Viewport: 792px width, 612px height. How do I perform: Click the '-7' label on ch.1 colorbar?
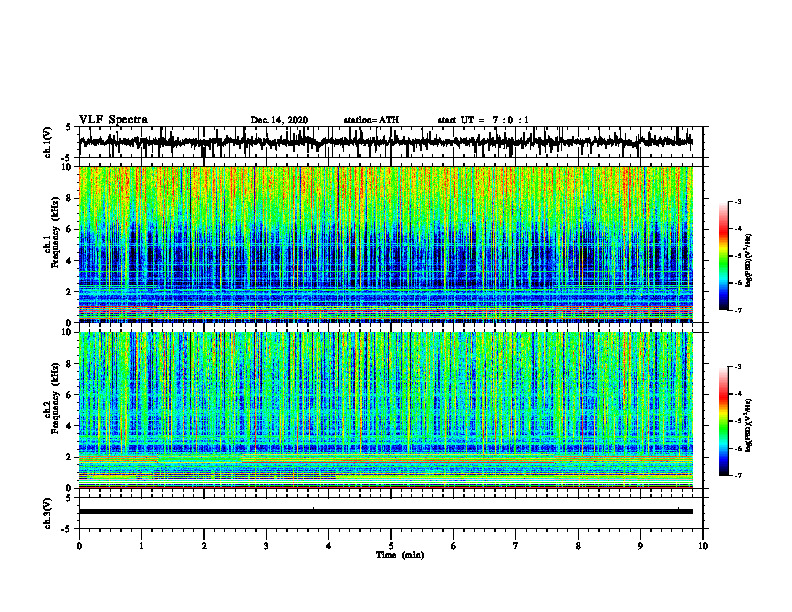point(737,310)
